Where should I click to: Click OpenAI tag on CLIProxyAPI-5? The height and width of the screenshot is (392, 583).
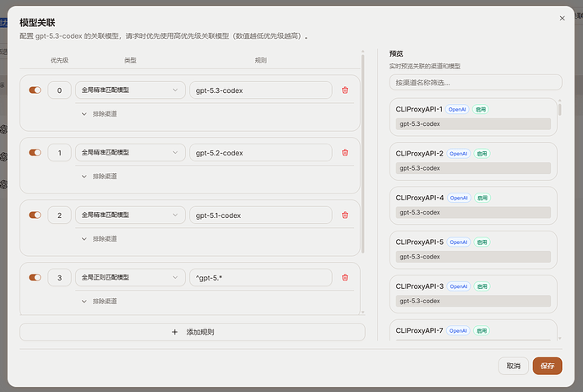(x=459, y=242)
